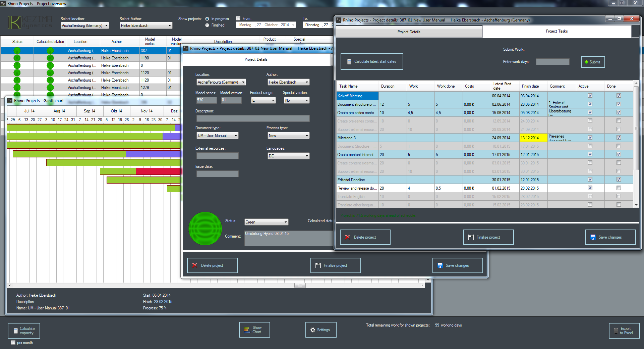644x349 pixels.
Task: Click the Export to Excel grid icon
Action: [x=616, y=331]
